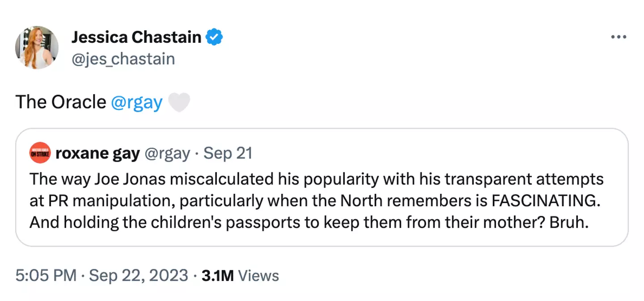Image resolution: width=644 pixels, height=301 pixels.
Task: Click the 5:05 PM timestamp
Action: 46,276
